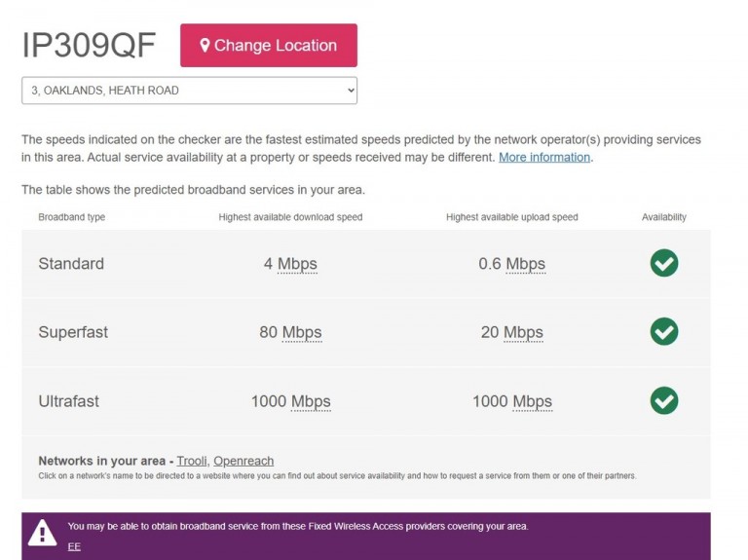748x560 pixels.
Task: Open the More information link
Action: [544, 158]
